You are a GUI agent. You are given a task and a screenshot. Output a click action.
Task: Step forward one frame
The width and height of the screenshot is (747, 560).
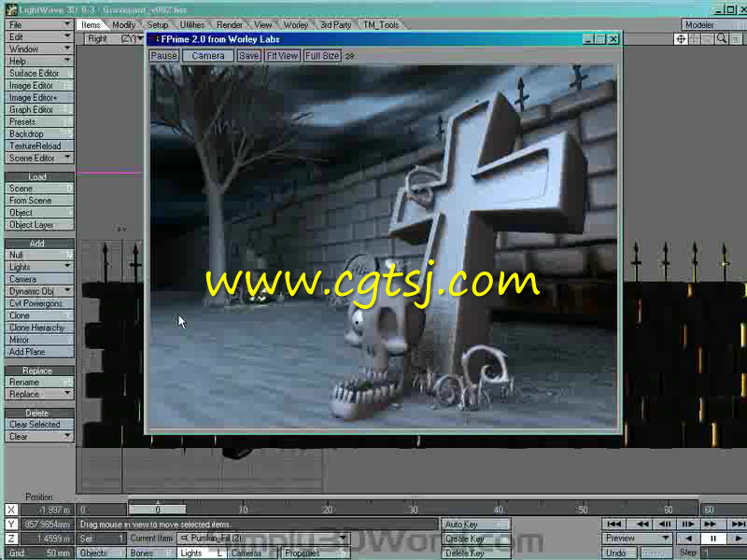point(687,524)
